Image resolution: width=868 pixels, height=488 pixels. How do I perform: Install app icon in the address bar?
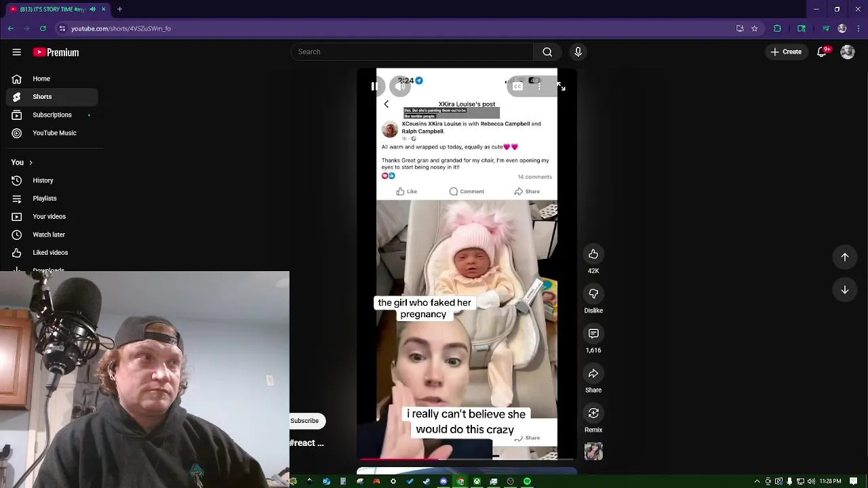click(740, 28)
